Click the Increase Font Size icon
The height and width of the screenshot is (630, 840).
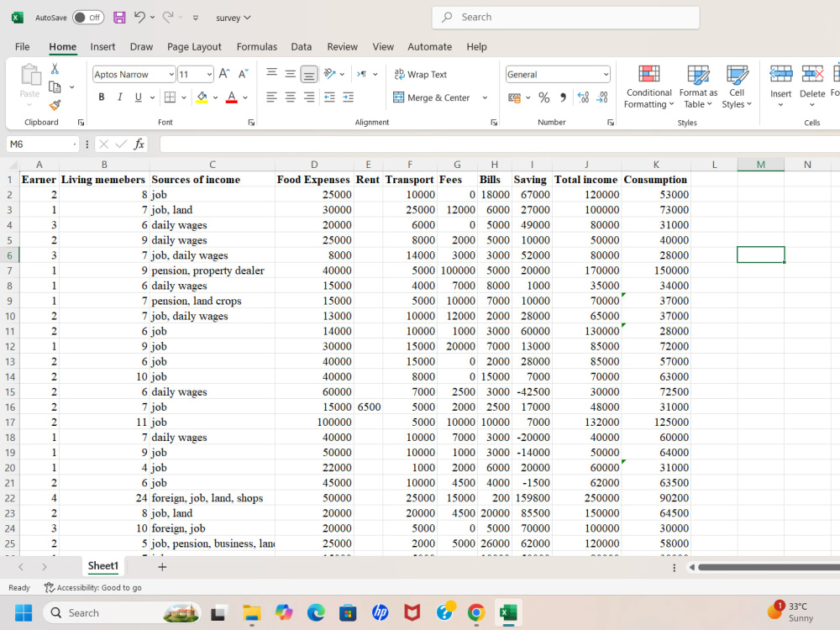pos(224,74)
